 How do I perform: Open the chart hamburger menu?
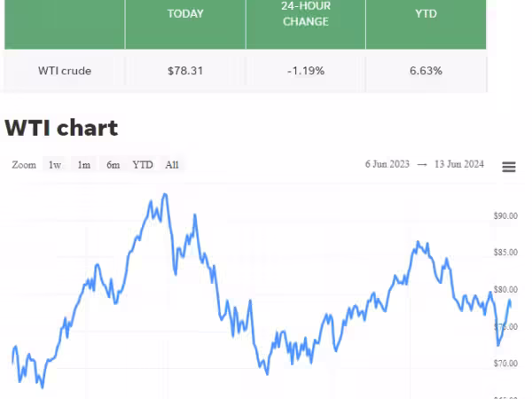click(509, 167)
